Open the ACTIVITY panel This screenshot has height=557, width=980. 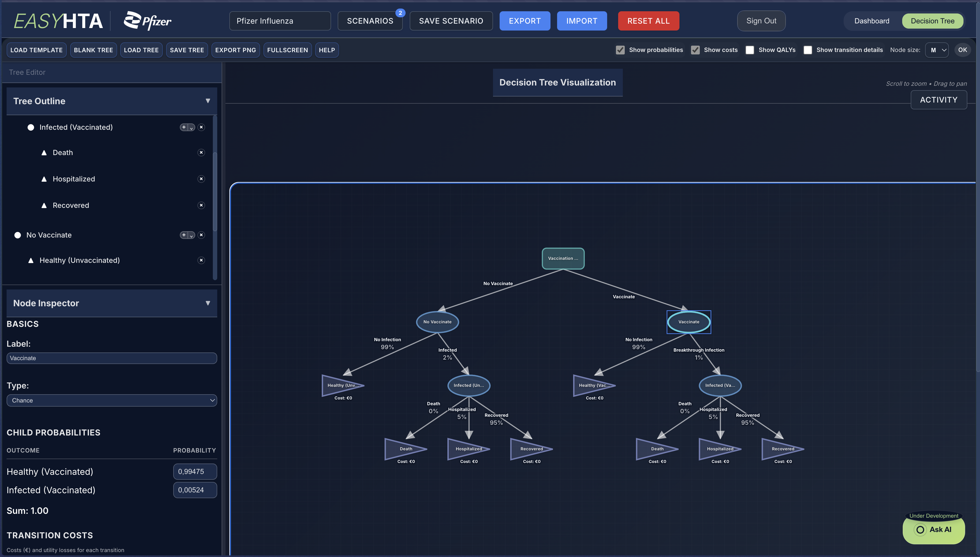[939, 100]
